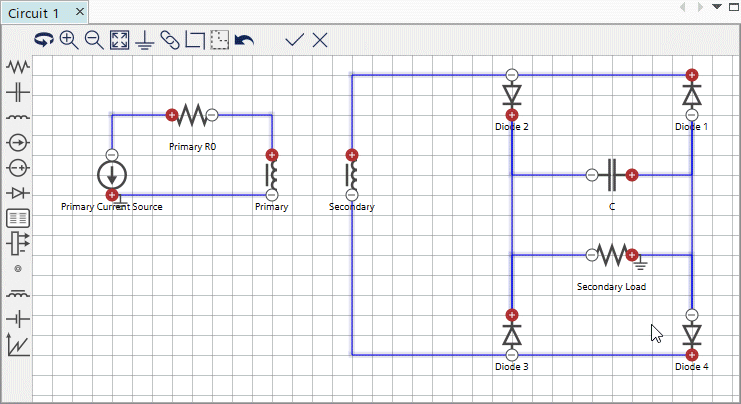Screen dimensions: 741x404
Task: Cancel changes with the X button
Action: pos(320,40)
